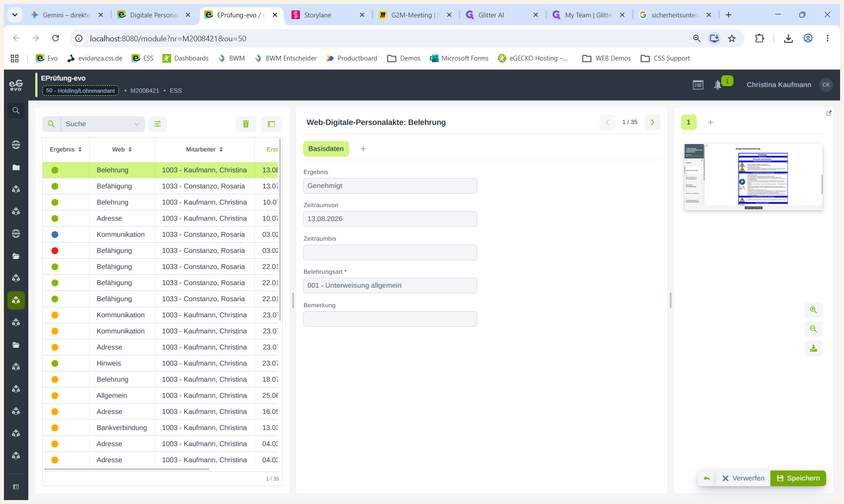Click the search magnifier beside Suche field
This screenshot has height=504, width=844.
[51, 124]
